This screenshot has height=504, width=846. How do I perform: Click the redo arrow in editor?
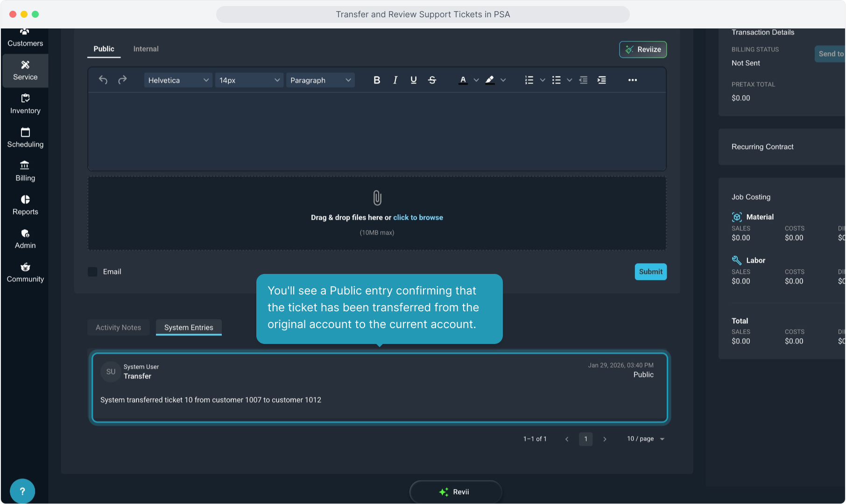point(122,80)
